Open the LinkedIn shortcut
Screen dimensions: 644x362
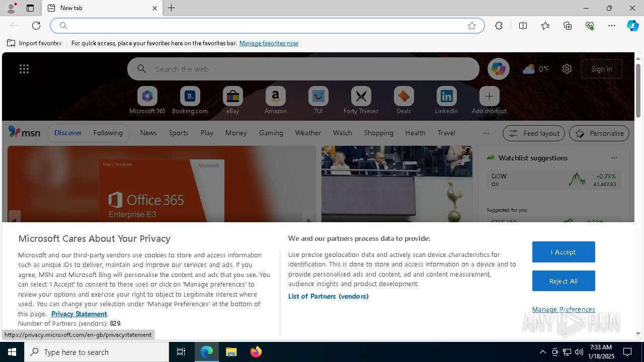(x=446, y=100)
